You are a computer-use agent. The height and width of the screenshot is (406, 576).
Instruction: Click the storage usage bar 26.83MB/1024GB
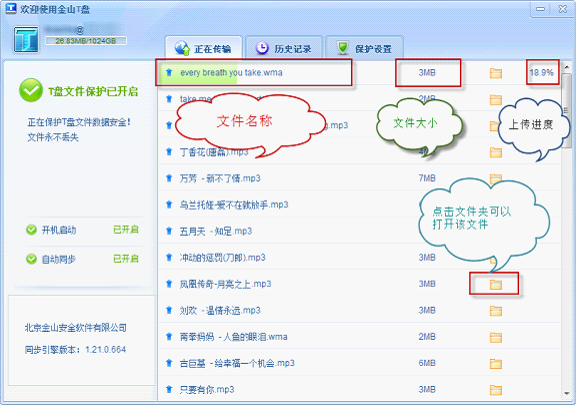click(86, 41)
